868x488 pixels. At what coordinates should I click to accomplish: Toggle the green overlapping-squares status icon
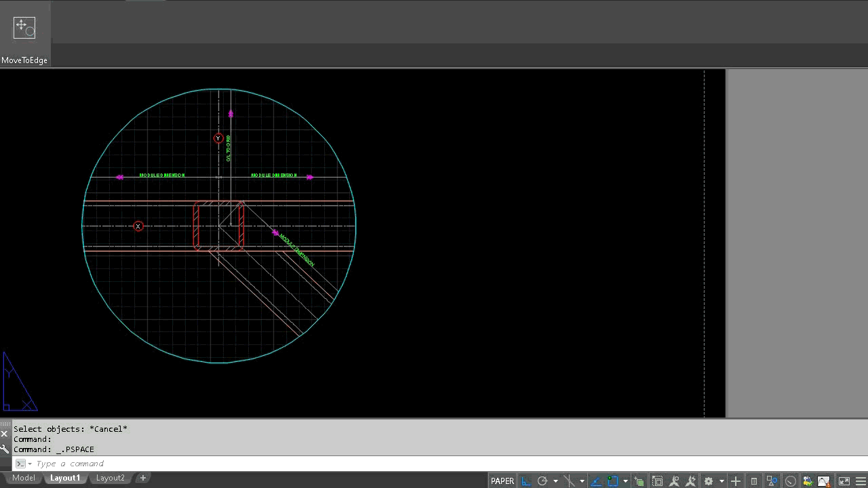[639, 481]
